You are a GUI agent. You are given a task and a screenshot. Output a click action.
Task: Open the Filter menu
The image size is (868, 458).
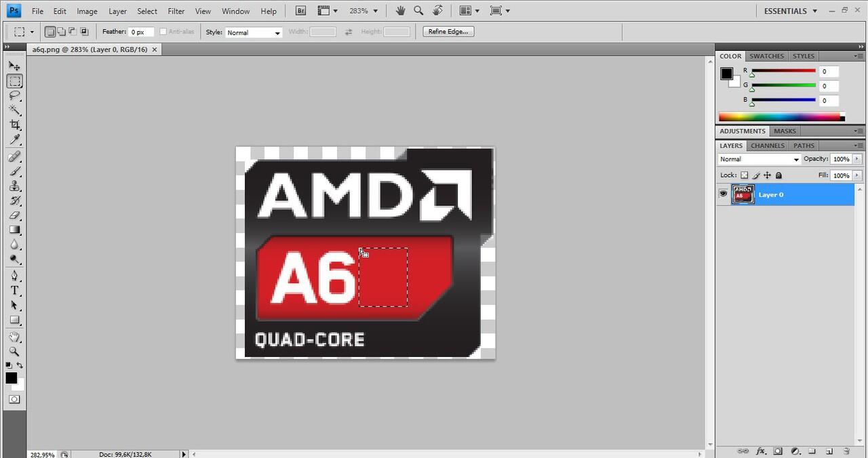pos(176,11)
